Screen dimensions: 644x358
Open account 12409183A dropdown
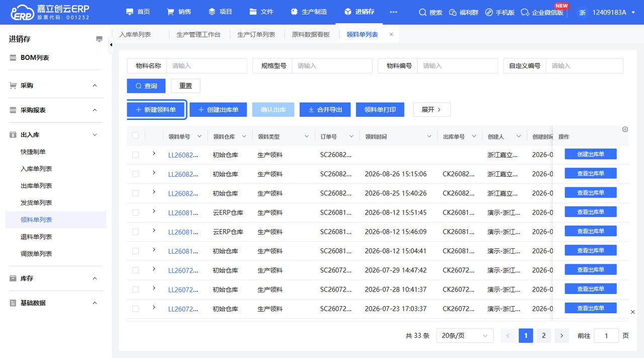coord(613,13)
